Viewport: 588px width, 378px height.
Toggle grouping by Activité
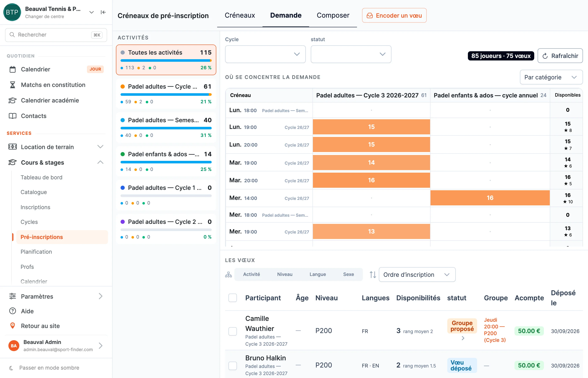252,274
